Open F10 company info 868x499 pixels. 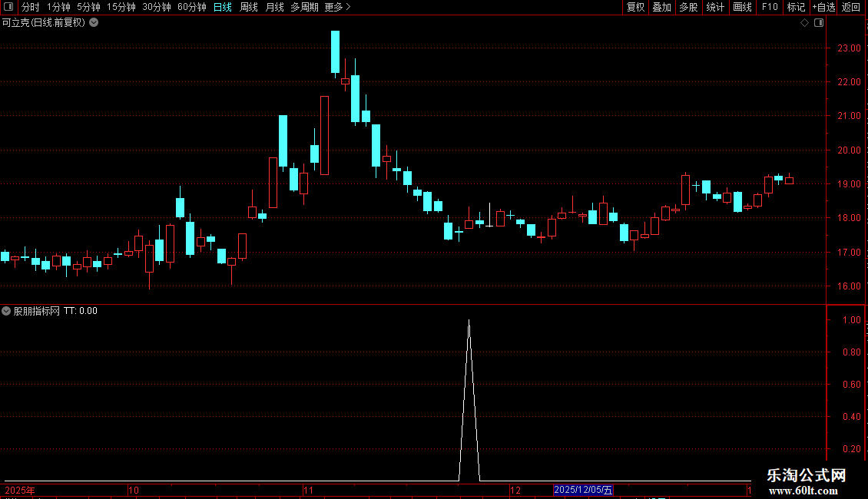[770, 7]
